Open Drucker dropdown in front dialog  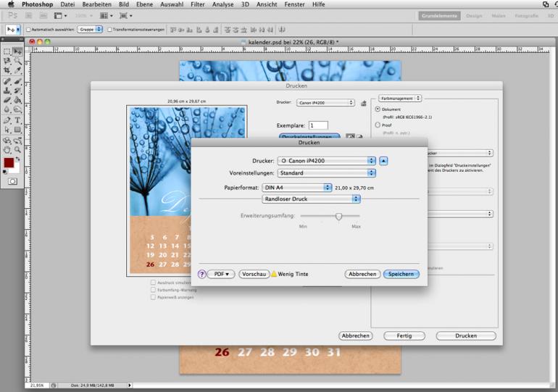click(x=326, y=161)
